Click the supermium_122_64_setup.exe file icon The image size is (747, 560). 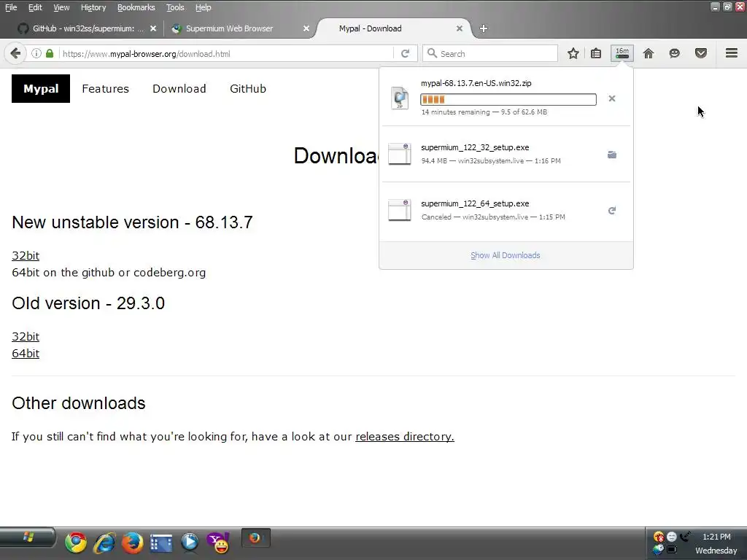tap(400, 210)
